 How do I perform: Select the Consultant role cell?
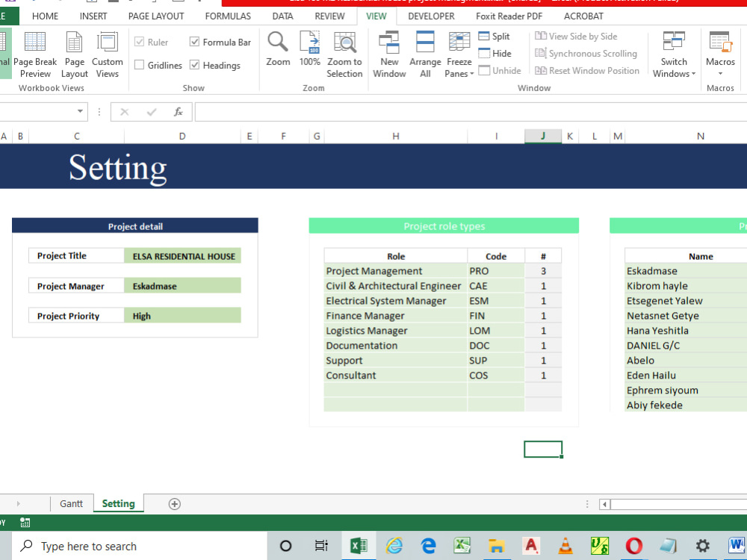[395, 376]
